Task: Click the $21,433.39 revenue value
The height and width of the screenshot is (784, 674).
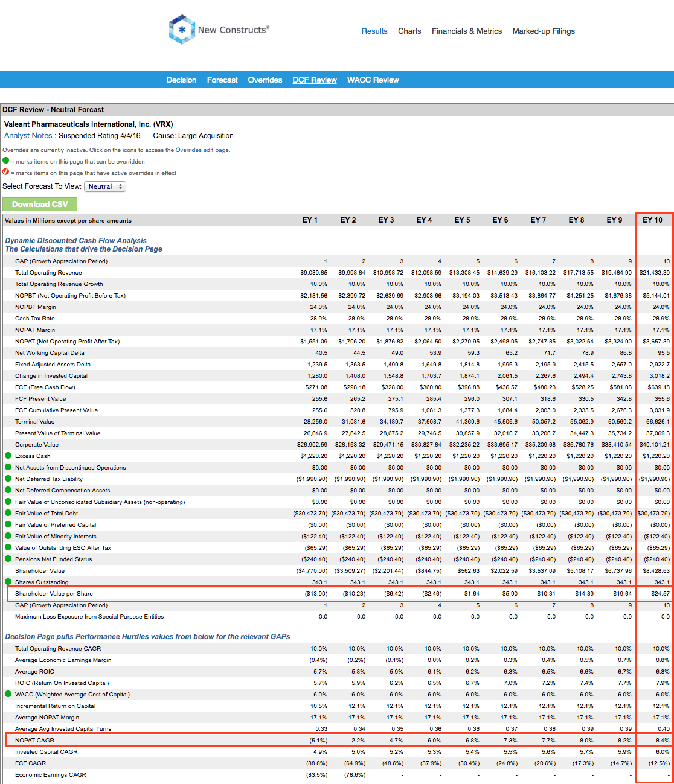Action: point(655,273)
